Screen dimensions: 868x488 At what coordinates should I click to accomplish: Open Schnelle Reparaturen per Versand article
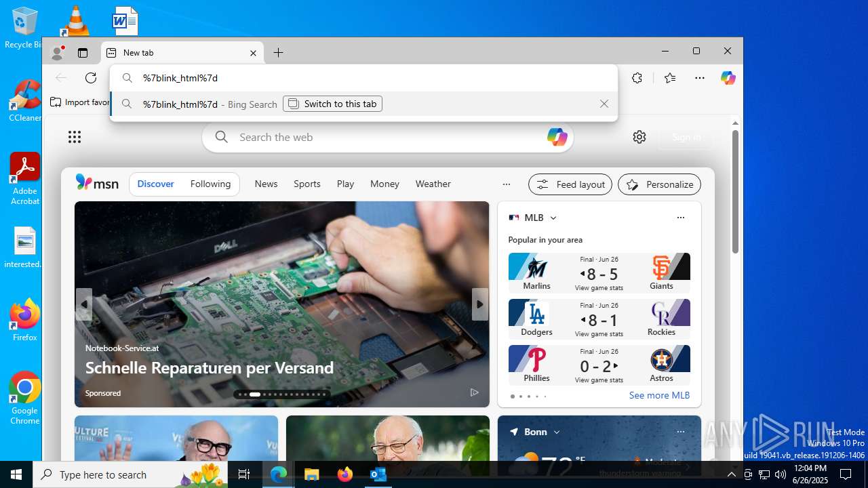[x=210, y=367]
